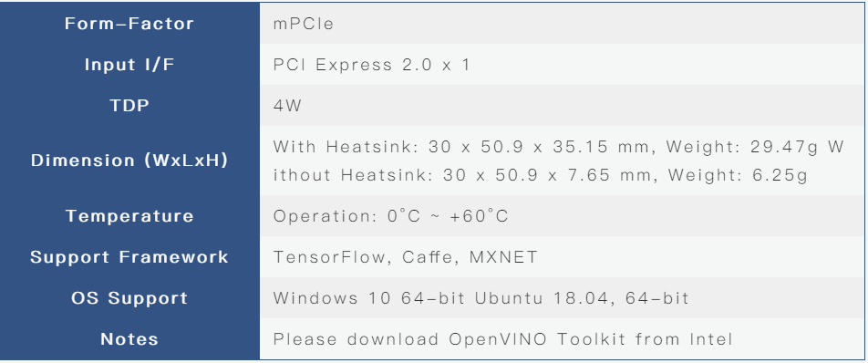868x363 pixels.
Task: Click the Temperature row label
Action: (129, 216)
